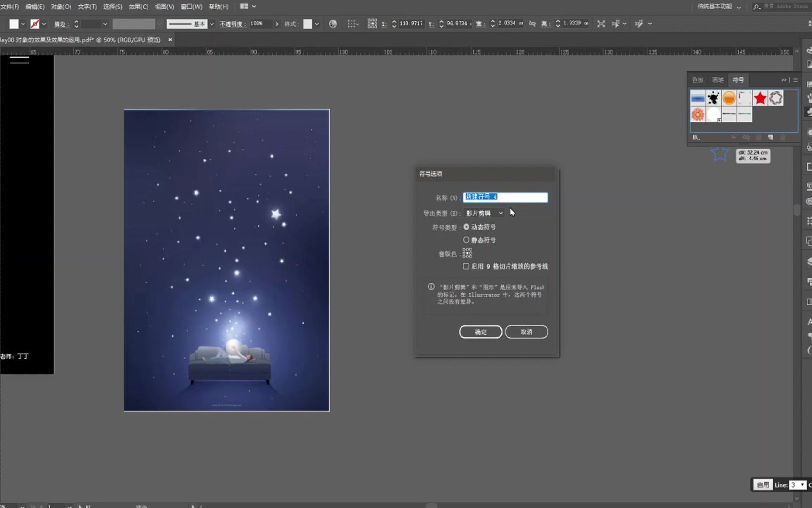Select the dynamic symbol radio button
Viewport: 812px width, 508px height.
tap(466, 227)
